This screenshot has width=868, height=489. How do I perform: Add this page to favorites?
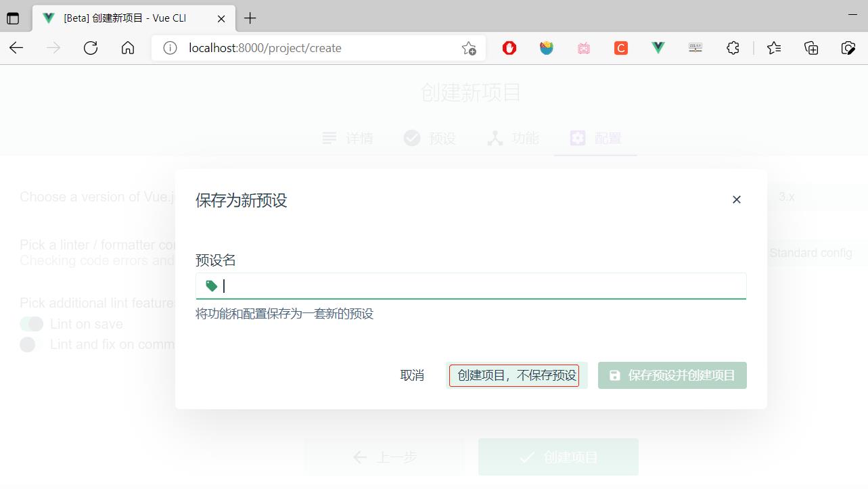[x=469, y=48]
